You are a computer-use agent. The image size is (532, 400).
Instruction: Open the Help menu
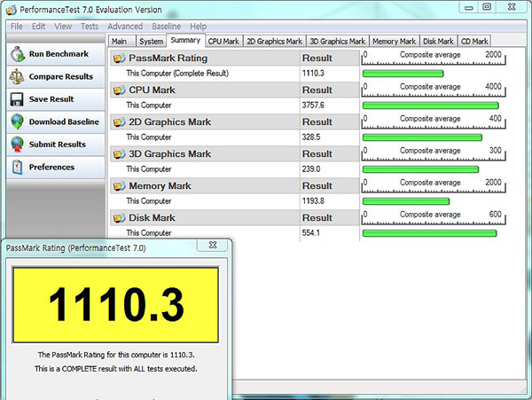198,27
